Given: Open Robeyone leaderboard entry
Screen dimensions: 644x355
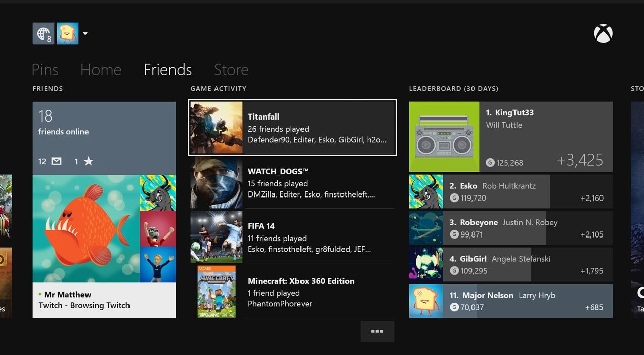Looking at the screenshot, I should click(x=511, y=228).
